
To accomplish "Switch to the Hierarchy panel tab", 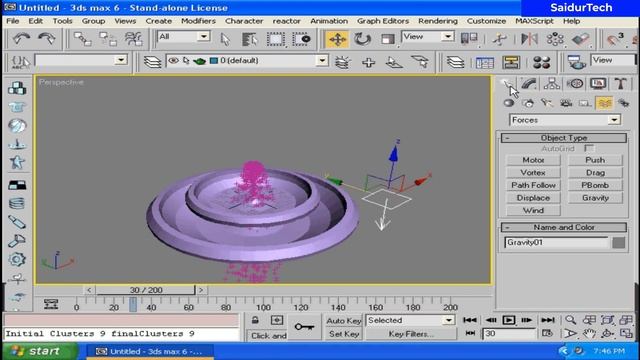I will pos(552,84).
